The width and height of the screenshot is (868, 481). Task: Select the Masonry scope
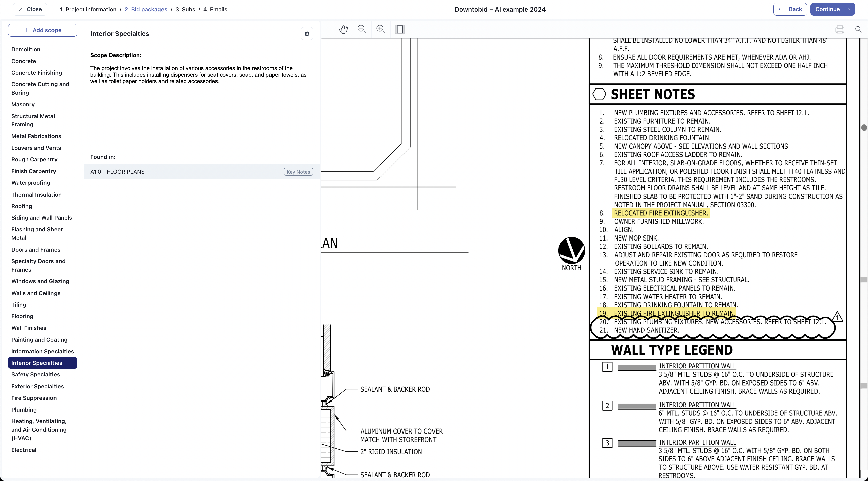tap(23, 104)
